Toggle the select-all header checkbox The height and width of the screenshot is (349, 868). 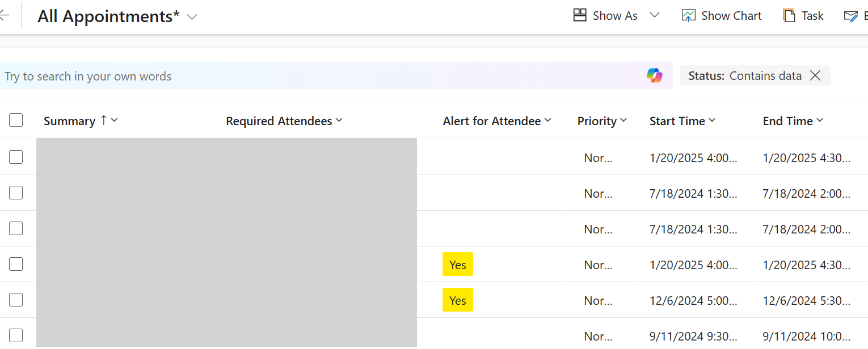(x=16, y=120)
